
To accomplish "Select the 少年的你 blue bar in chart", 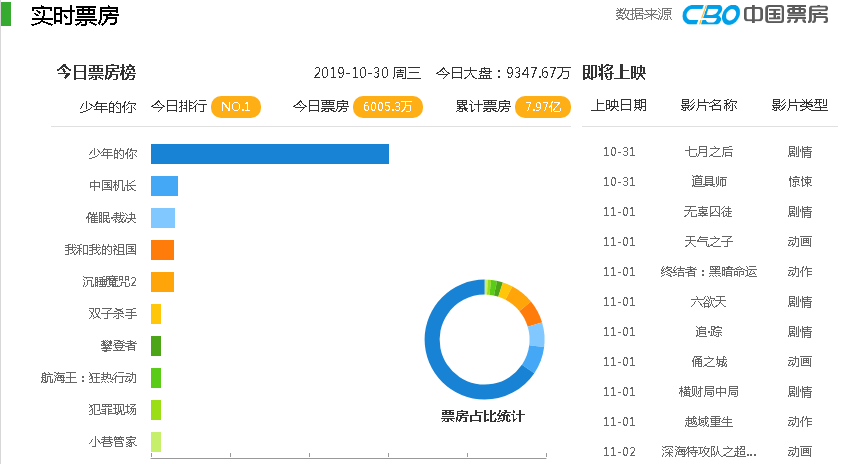I will (x=269, y=154).
